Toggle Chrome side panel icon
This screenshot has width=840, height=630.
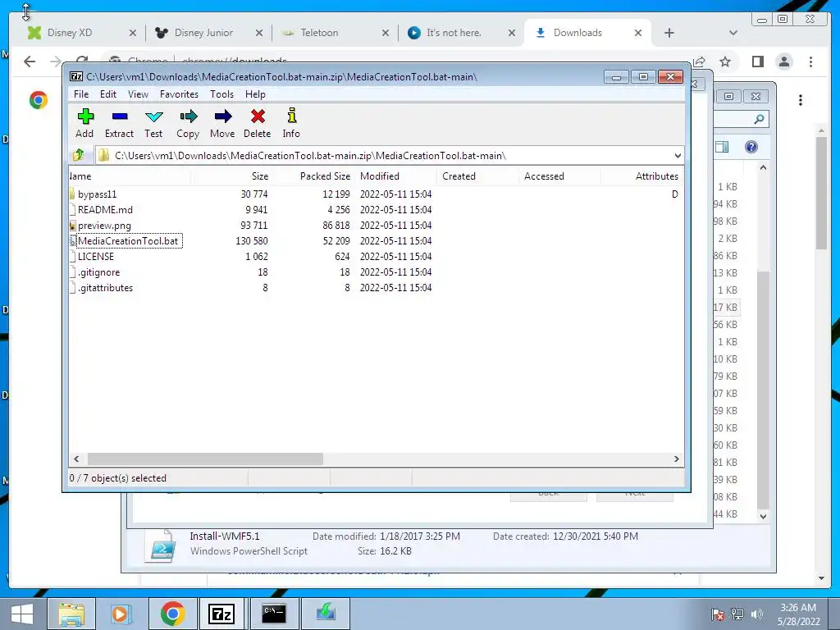(x=757, y=62)
